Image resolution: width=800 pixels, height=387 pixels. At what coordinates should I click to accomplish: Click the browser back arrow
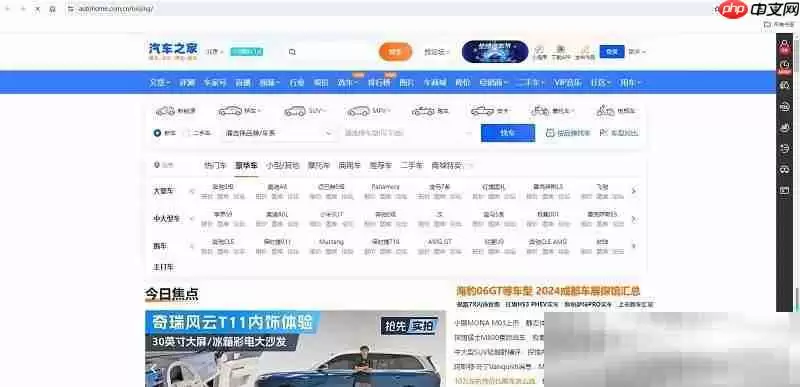coord(7,9)
